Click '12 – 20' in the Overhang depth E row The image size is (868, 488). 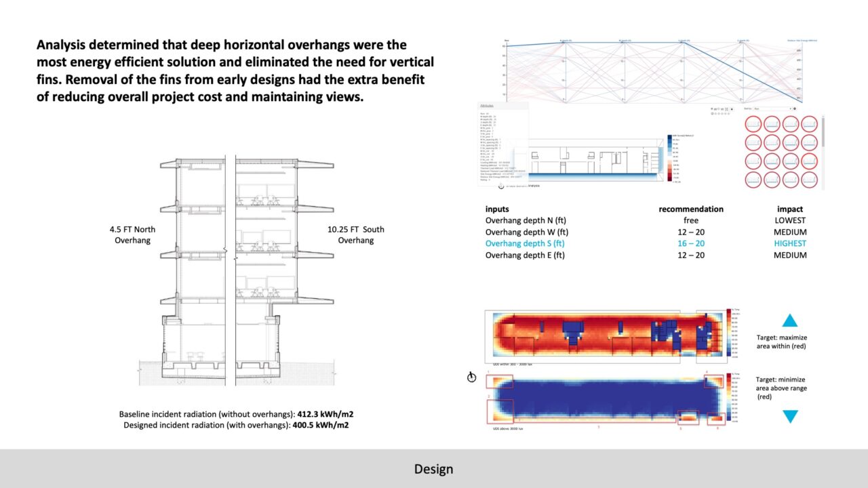[691, 255]
